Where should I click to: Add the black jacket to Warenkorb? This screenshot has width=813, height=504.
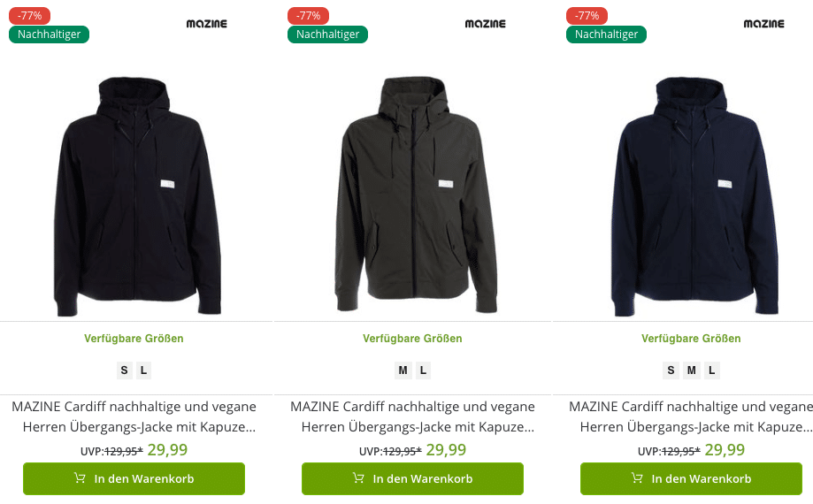(134, 478)
